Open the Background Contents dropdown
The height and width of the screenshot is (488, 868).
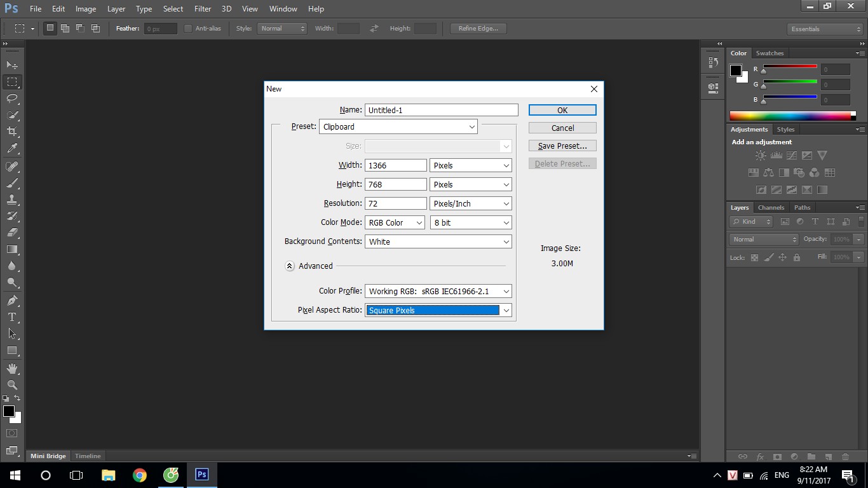438,241
